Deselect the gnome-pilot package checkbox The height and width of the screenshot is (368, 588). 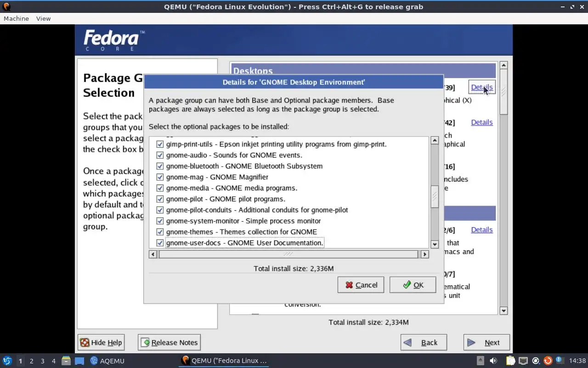160,199
